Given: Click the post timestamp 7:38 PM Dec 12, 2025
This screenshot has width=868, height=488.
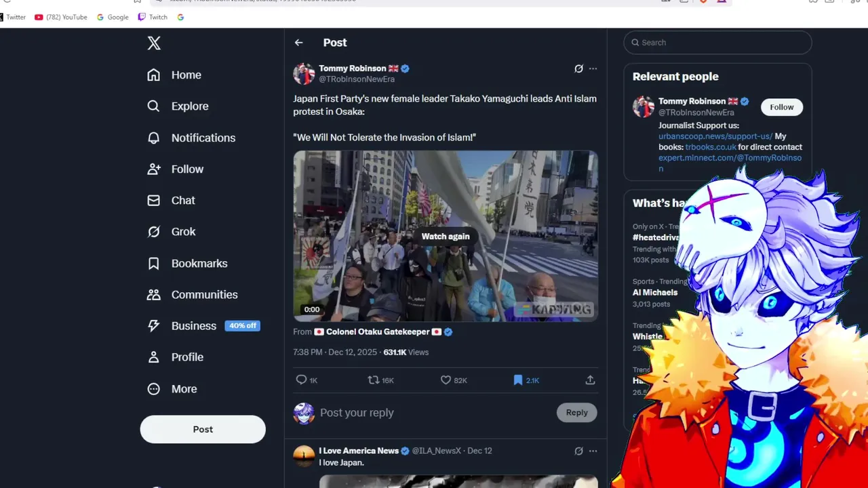Looking at the screenshot, I should (336, 352).
